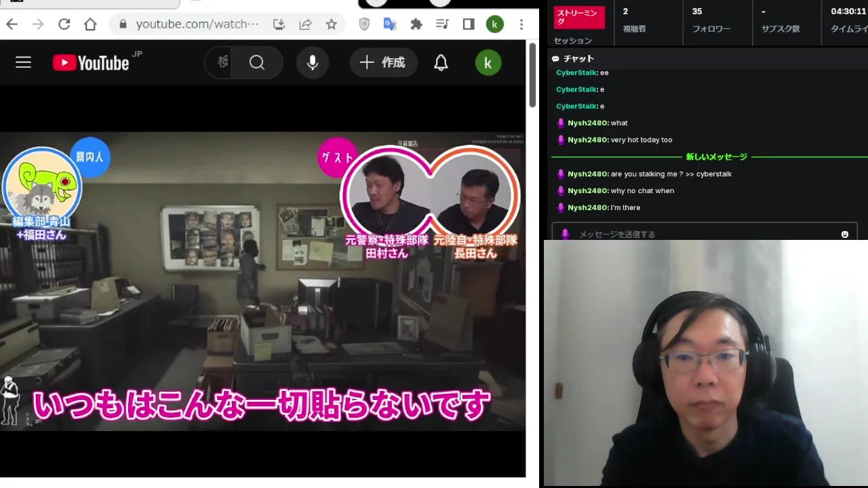Click the 視聴者 viewer count stat
Screen dimensions: 868x488
634,19
